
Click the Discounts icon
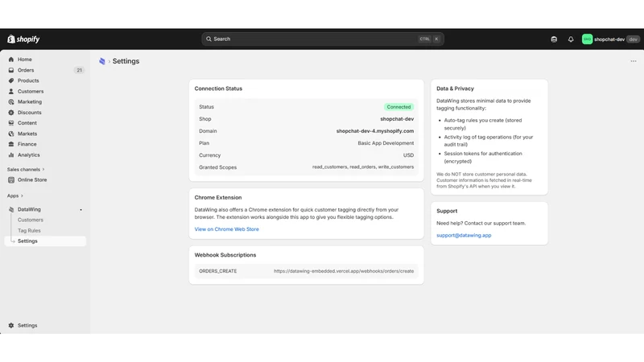pyautogui.click(x=11, y=113)
